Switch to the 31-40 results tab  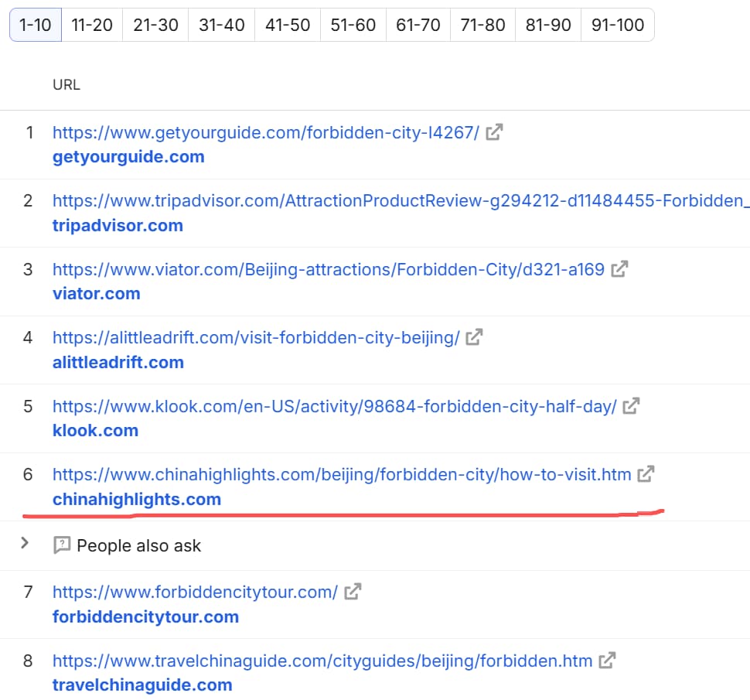click(x=221, y=25)
